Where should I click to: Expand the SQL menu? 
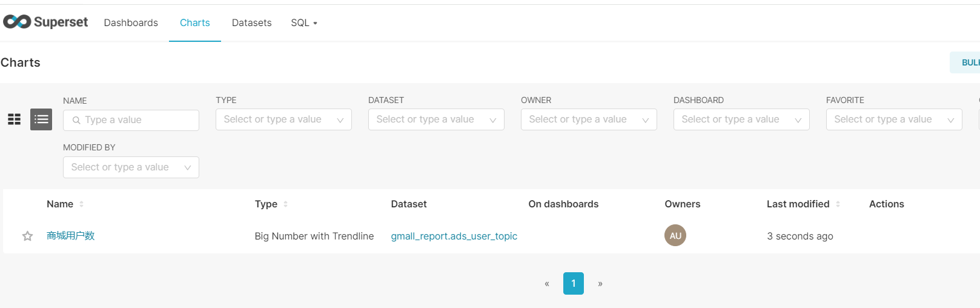point(304,22)
